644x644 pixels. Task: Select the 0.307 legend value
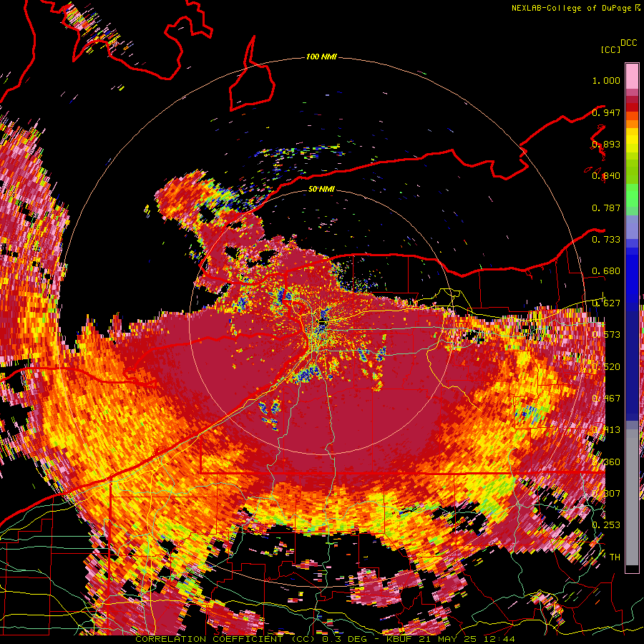[x=606, y=494]
